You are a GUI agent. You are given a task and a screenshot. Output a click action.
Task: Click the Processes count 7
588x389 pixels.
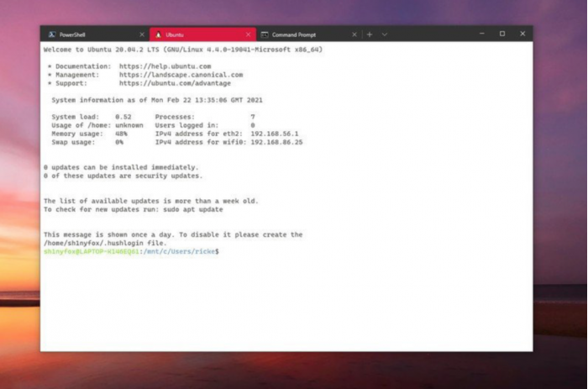point(253,117)
